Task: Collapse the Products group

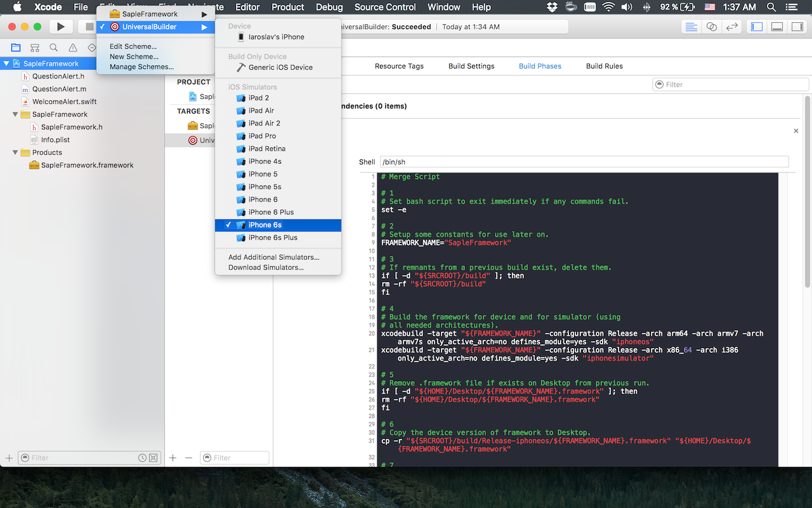Action: coord(15,152)
